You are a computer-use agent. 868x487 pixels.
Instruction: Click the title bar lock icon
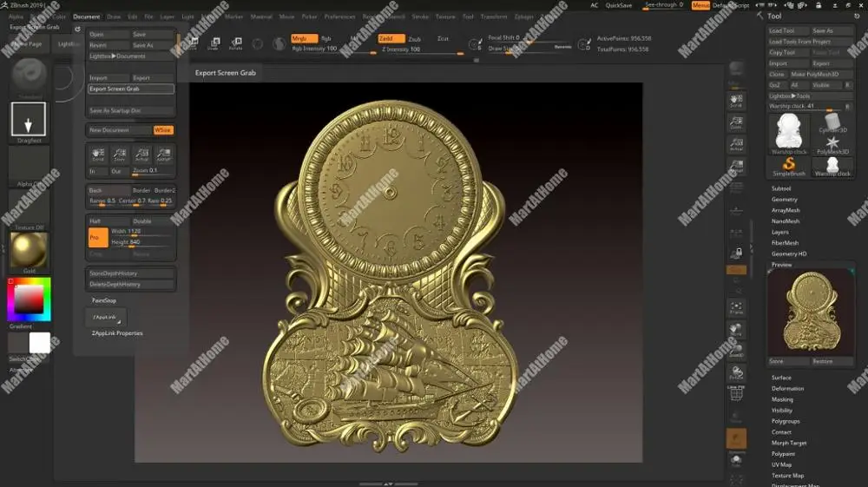click(x=819, y=5)
